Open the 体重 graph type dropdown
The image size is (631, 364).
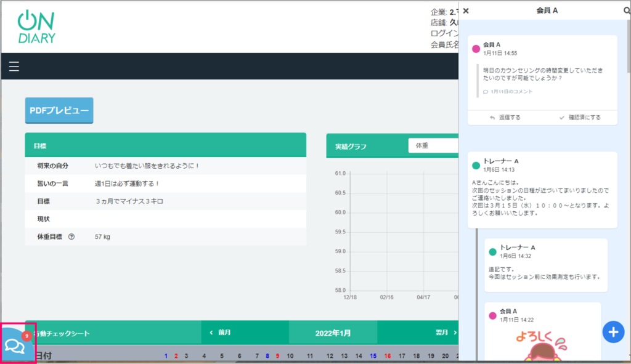(x=433, y=146)
